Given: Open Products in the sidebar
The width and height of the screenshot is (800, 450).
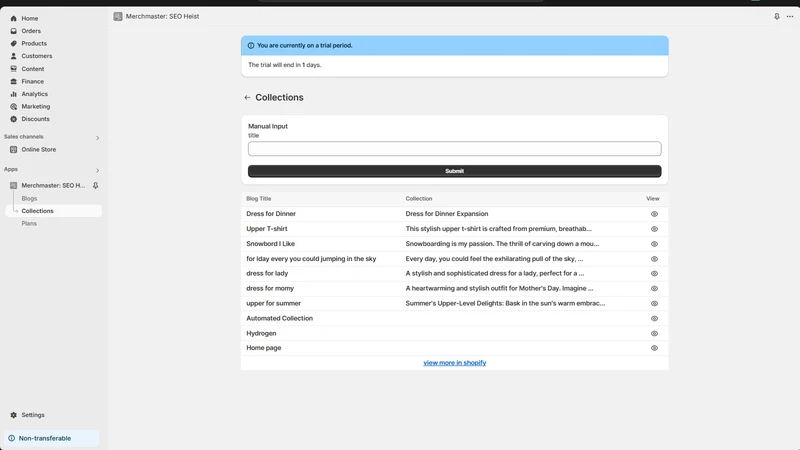Looking at the screenshot, I should [x=34, y=43].
